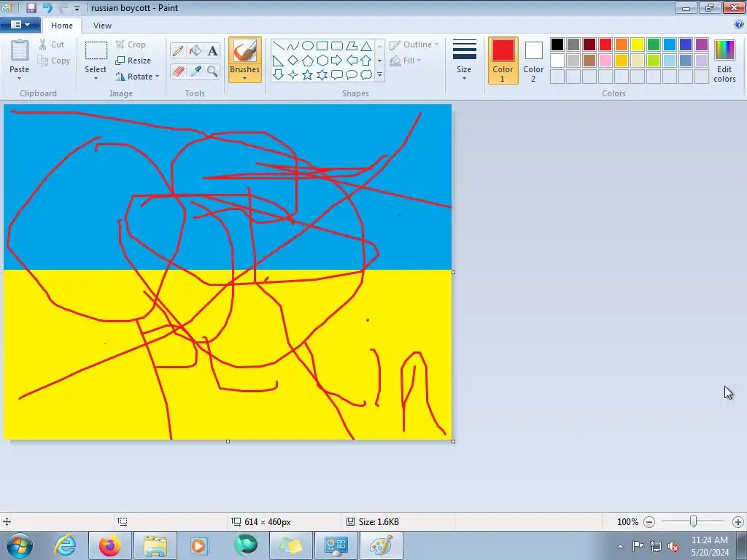The width and height of the screenshot is (747, 560).
Task: Choose the Pentagon shape
Action: click(x=308, y=61)
